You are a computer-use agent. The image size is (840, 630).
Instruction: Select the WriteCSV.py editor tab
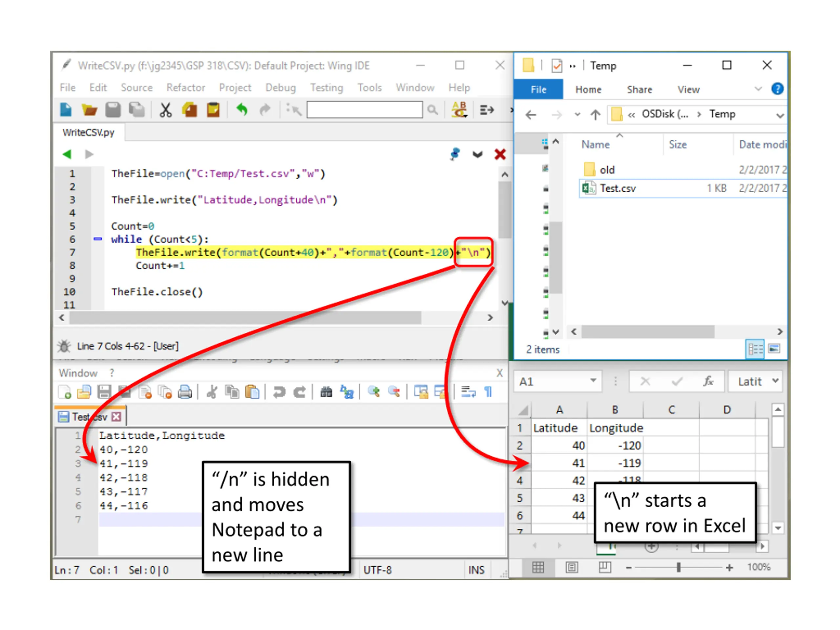pyautogui.click(x=89, y=133)
